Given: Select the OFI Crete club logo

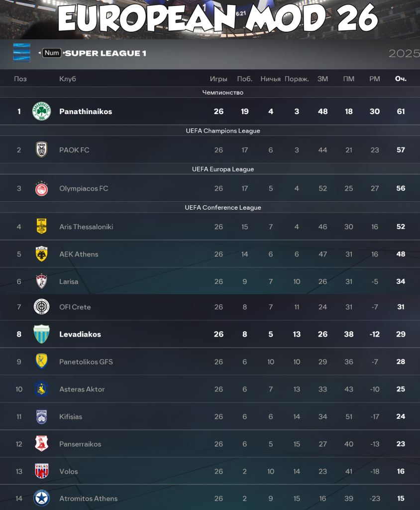Looking at the screenshot, I should (x=41, y=307).
